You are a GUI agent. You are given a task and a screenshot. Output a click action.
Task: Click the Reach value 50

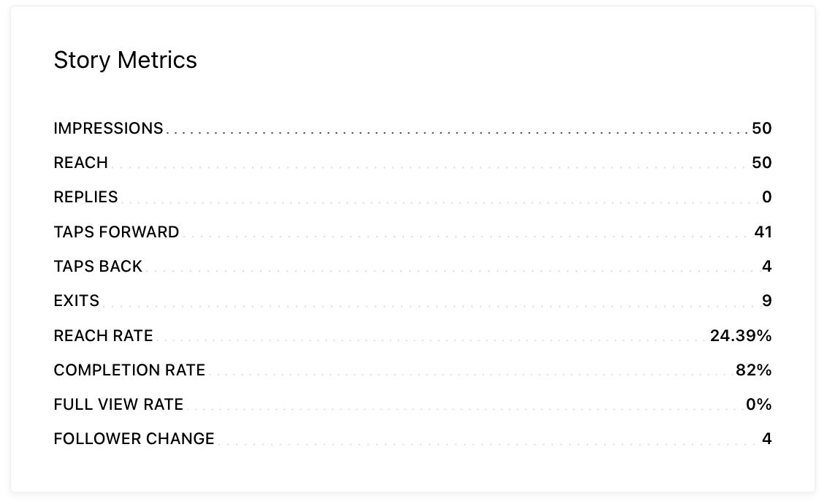pos(761,162)
